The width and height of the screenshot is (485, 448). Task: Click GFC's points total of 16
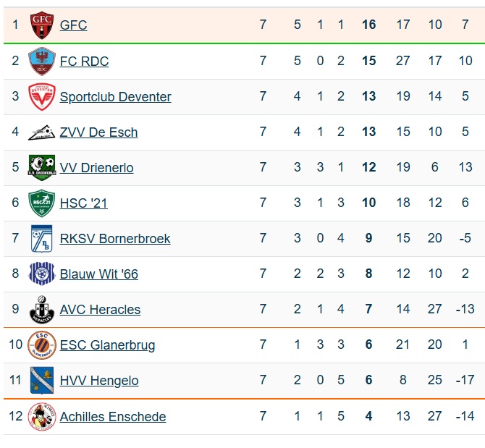[x=368, y=25]
